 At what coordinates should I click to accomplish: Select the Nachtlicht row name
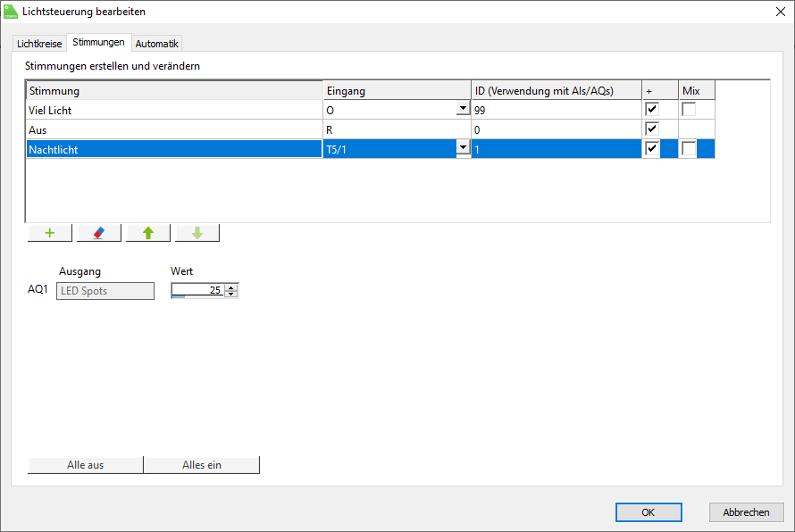pos(174,149)
